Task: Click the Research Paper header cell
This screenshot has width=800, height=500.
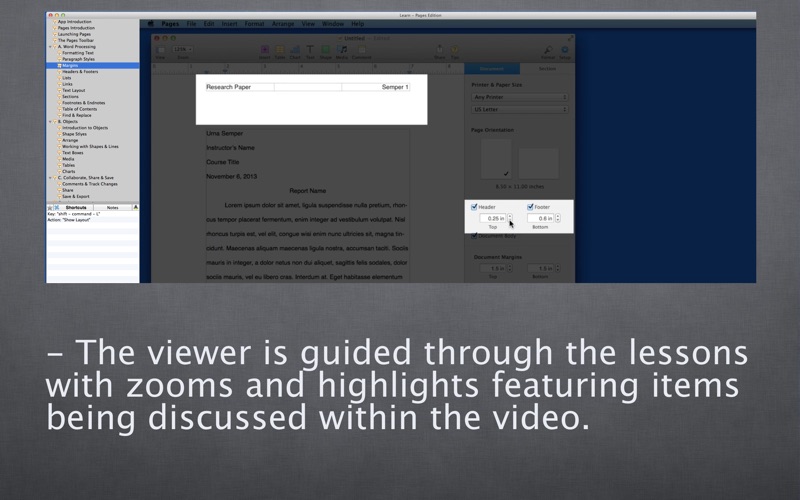Action: point(240,87)
